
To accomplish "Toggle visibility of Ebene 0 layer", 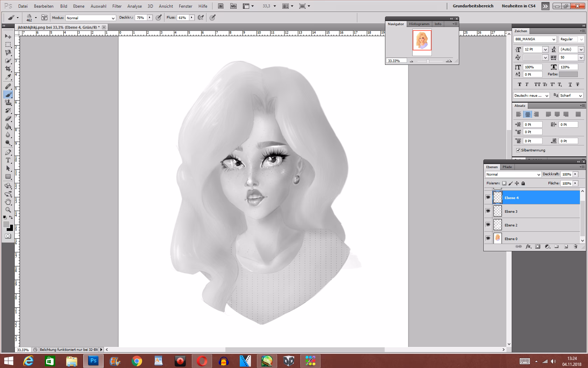I will click(488, 239).
